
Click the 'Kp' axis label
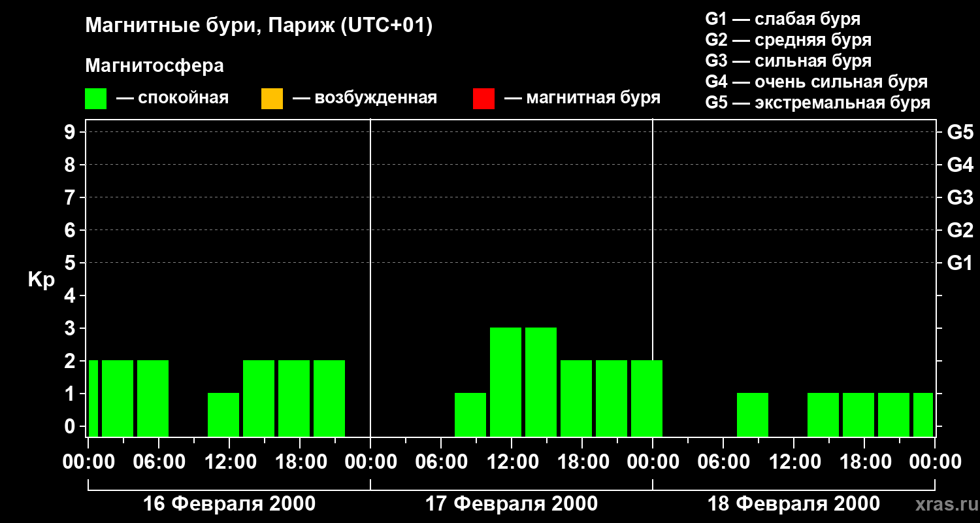[41, 280]
